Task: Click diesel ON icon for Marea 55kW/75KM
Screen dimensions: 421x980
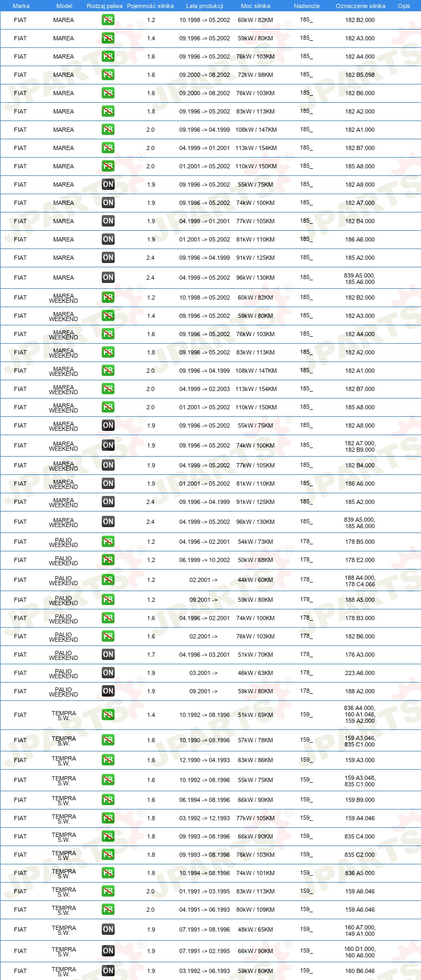Action: tap(108, 184)
